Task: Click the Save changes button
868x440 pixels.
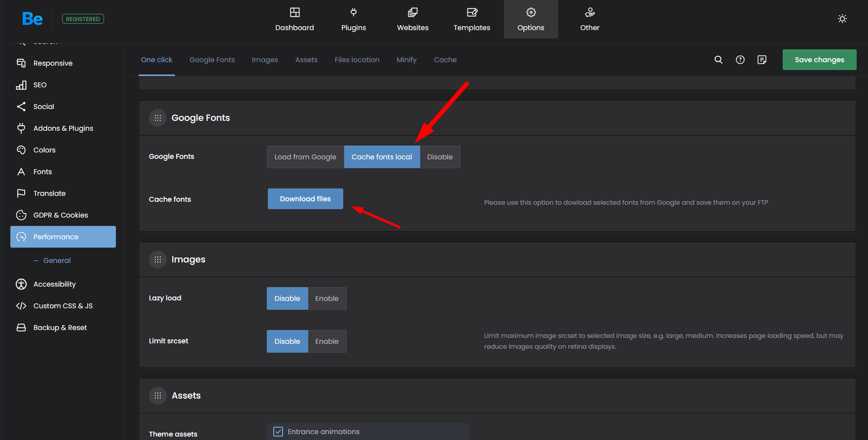Action: tap(820, 60)
